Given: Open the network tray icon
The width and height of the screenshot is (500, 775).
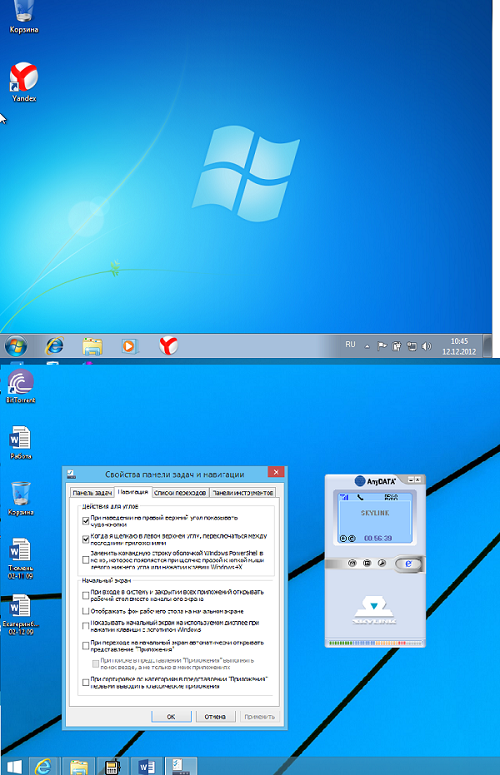Looking at the screenshot, I should pyautogui.click(x=412, y=346).
